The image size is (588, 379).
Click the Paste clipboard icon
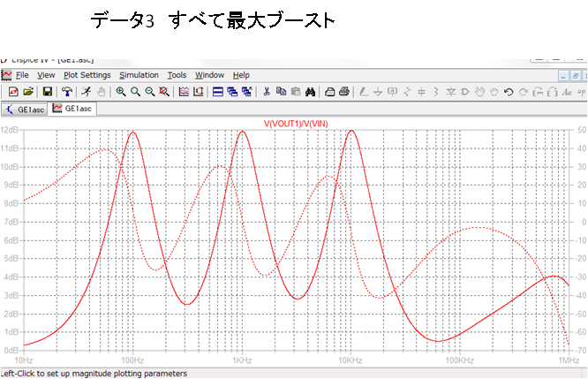click(x=296, y=92)
